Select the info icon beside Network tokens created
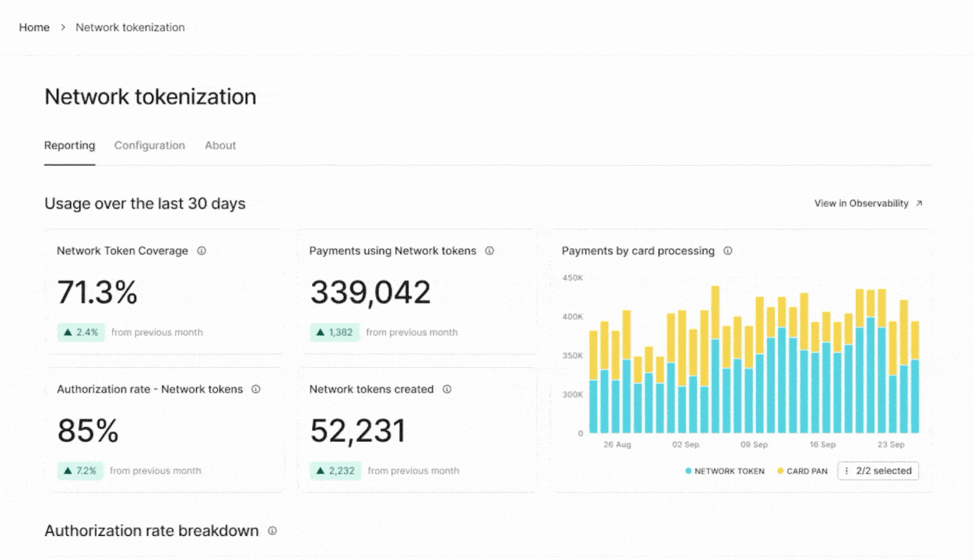974x560 pixels. [447, 389]
